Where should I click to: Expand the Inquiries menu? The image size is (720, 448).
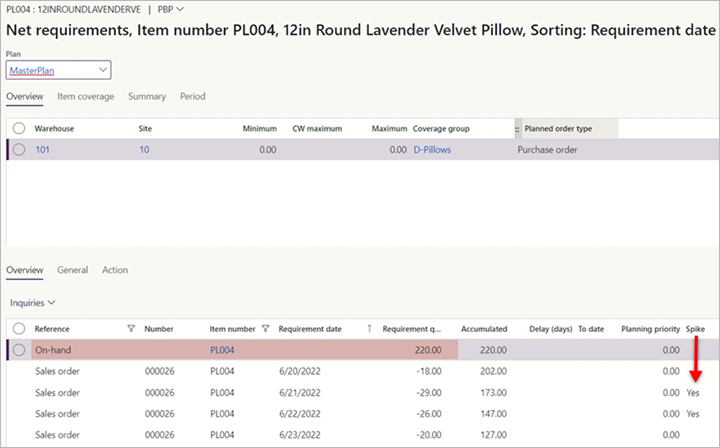pyautogui.click(x=32, y=301)
